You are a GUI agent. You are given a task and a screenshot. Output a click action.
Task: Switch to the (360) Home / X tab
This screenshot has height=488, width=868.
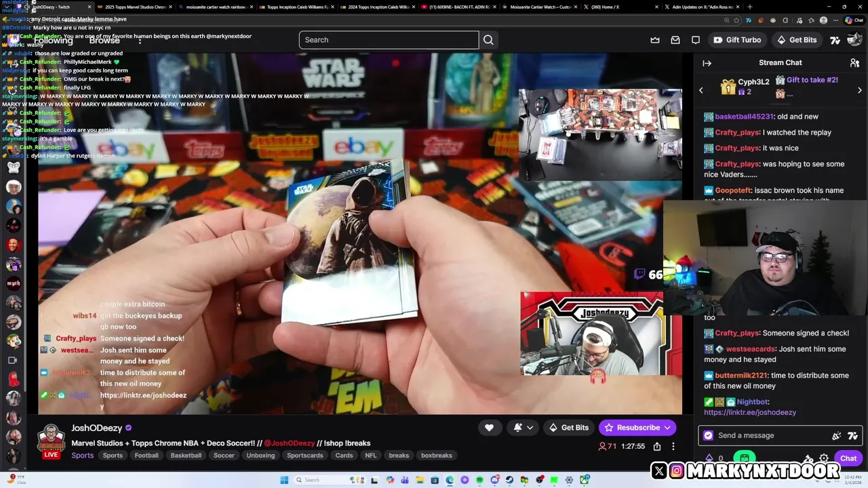click(621, 7)
